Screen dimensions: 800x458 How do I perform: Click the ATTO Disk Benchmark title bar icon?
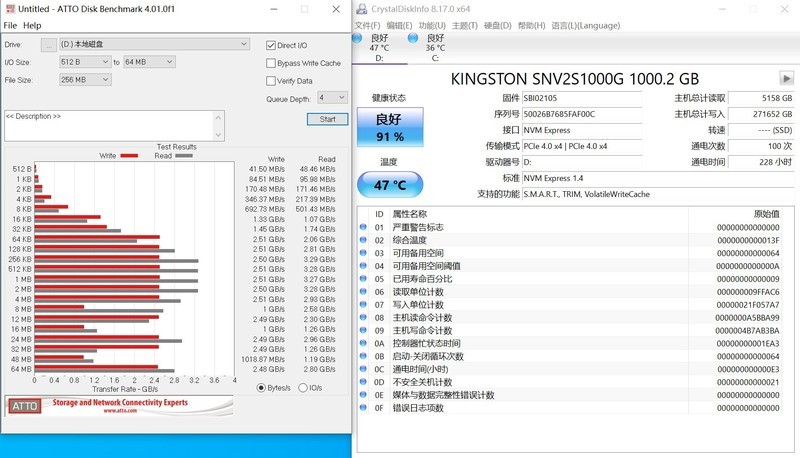pos(10,9)
